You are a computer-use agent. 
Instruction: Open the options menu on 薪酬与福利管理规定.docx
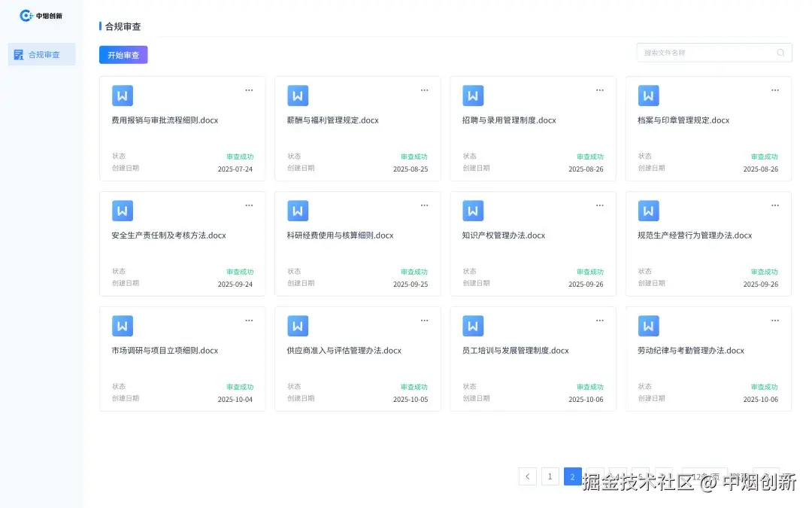point(424,90)
